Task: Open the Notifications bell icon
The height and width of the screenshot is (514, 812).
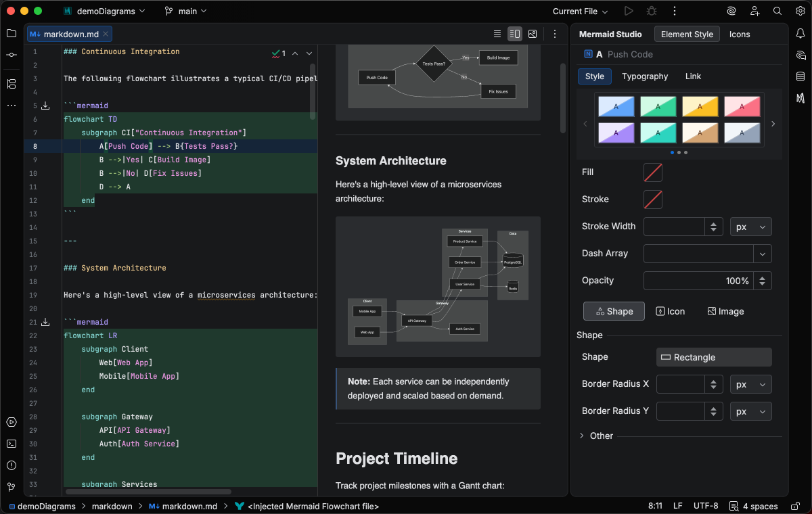Action: coord(800,33)
